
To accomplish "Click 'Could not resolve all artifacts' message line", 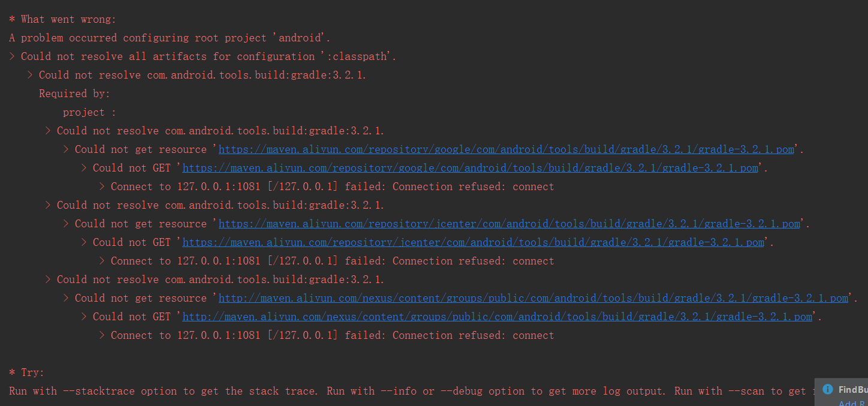I will point(203,56).
